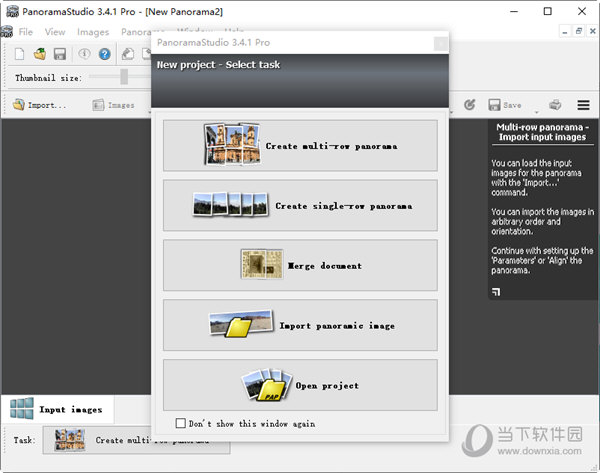Click the 'Multi-row panorama - Import input images' heading
This screenshot has height=473, width=600.
coord(542,132)
